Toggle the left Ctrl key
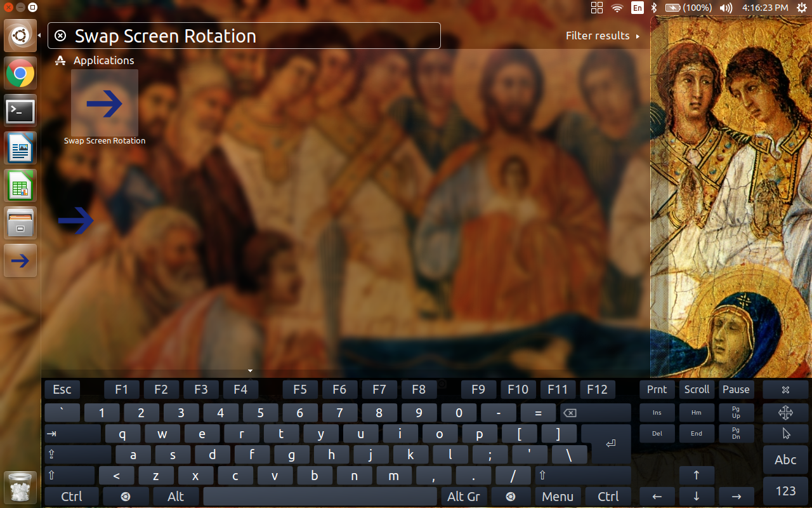This screenshot has width=812, height=508. click(x=71, y=497)
